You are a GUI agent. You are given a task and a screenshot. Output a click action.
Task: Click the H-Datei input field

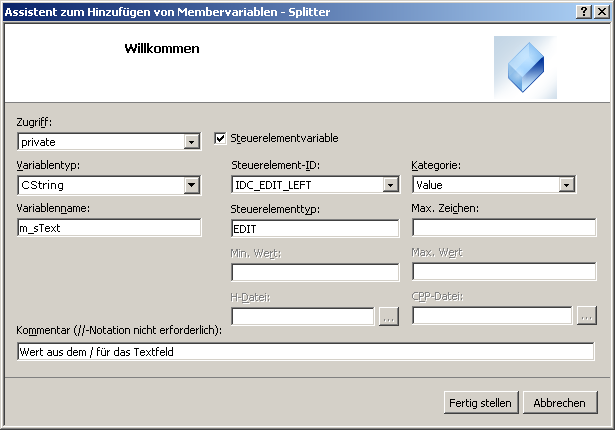pos(303,317)
